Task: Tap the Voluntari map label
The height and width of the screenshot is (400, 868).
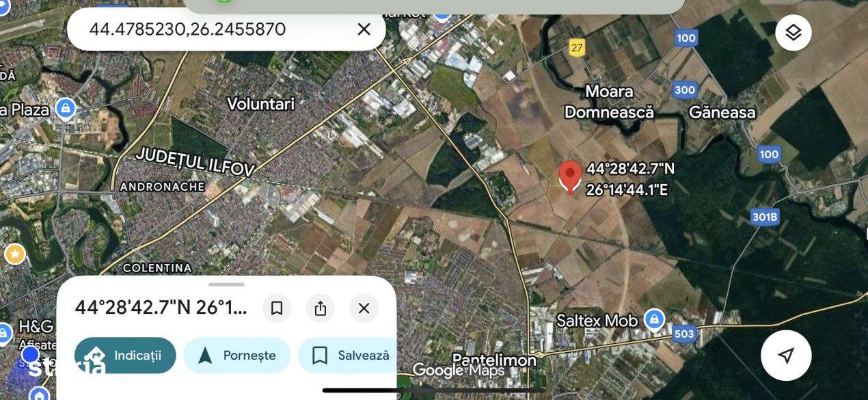Action: coord(260,104)
